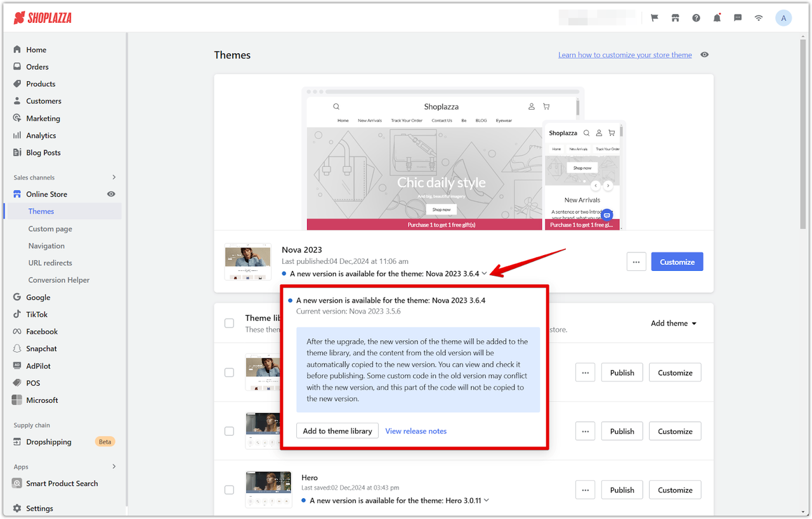Click the three-dot menu beside Nova 2023
The width and height of the screenshot is (812, 519).
[x=636, y=262]
